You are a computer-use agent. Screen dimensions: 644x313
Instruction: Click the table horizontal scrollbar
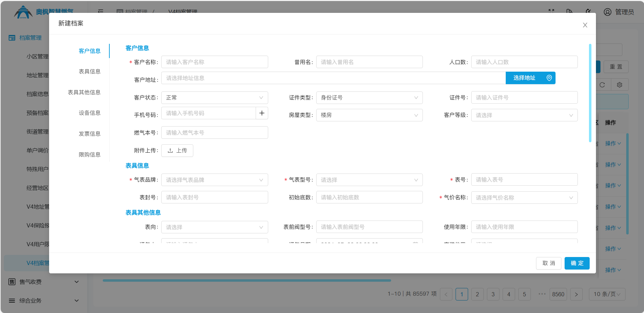[x=247, y=280]
